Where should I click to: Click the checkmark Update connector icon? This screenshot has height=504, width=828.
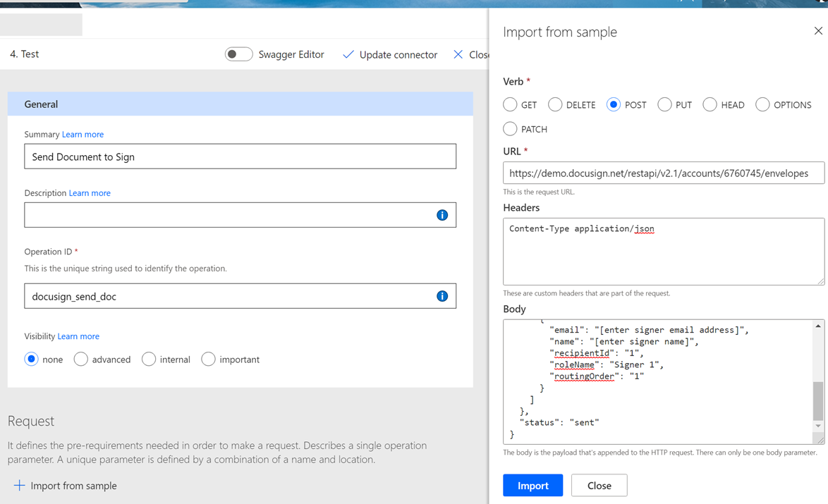coord(348,54)
